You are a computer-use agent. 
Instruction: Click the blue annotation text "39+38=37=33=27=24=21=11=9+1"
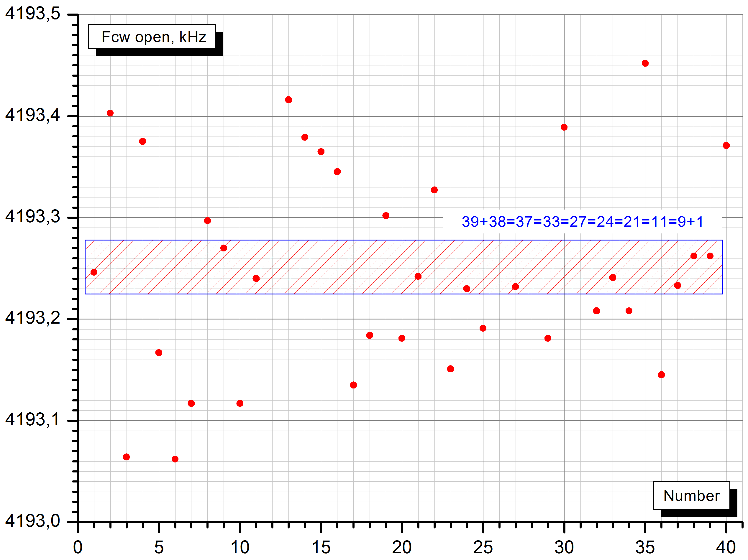pos(582,222)
